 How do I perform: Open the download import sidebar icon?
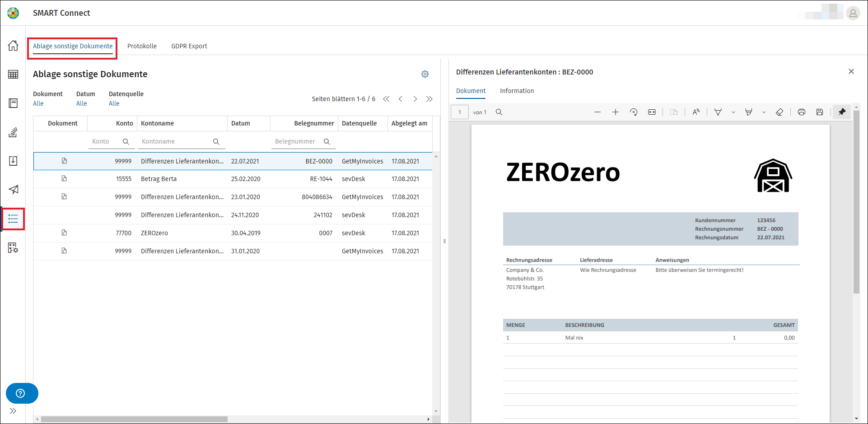(13, 161)
